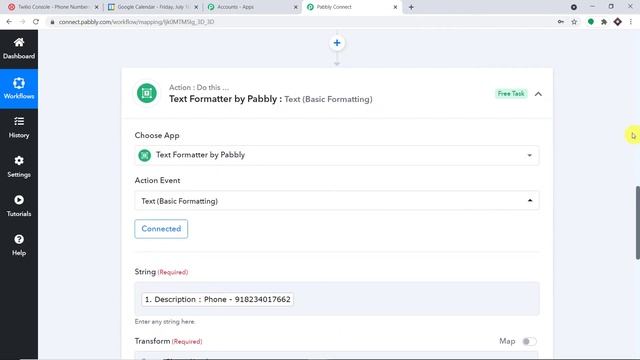
Task: Click the Connected button
Action: pyautogui.click(x=161, y=229)
